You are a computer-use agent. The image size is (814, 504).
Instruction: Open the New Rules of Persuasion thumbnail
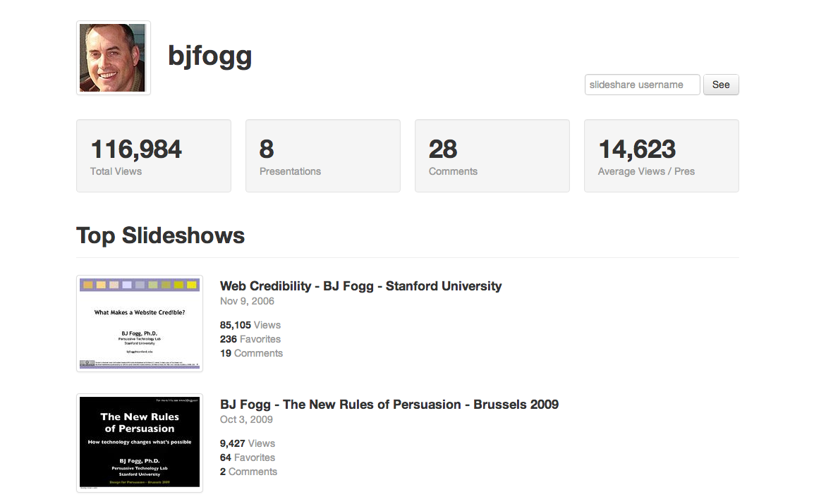[140, 443]
